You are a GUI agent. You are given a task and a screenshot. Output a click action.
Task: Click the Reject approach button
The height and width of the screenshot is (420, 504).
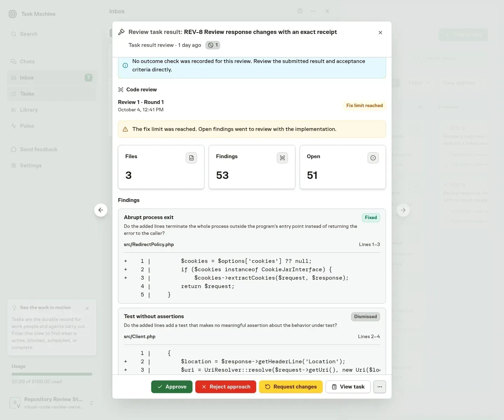[x=226, y=387]
